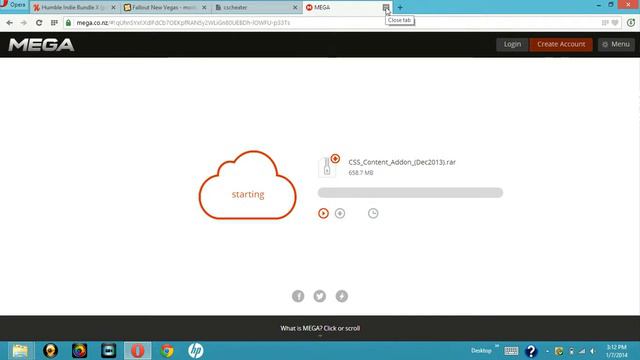The image size is (640, 360).
Task: Close the MEGA tab
Action: [386, 7]
